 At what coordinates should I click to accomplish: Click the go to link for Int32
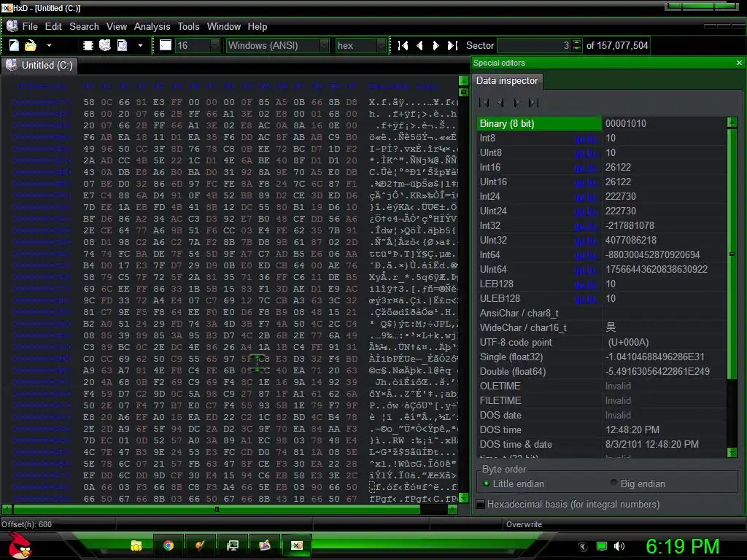coord(586,226)
